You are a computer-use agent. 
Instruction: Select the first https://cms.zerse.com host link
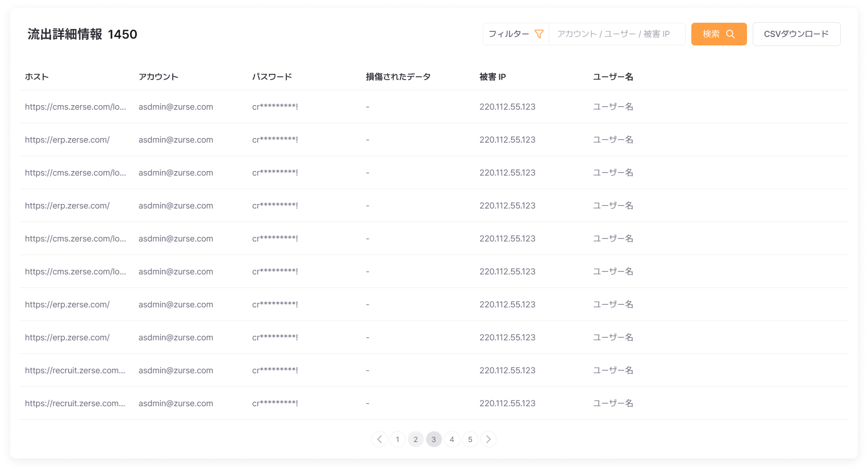click(x=76, y=106)
